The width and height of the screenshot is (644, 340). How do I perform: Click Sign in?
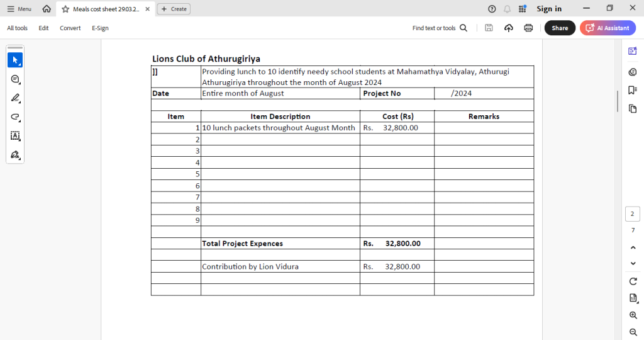point(548,9)
